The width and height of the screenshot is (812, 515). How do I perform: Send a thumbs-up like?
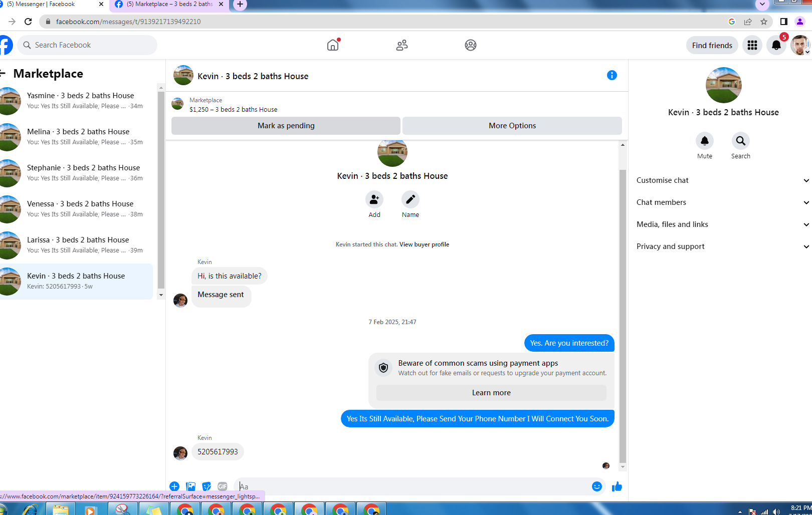pyautogui.click(x=617, y=486)
